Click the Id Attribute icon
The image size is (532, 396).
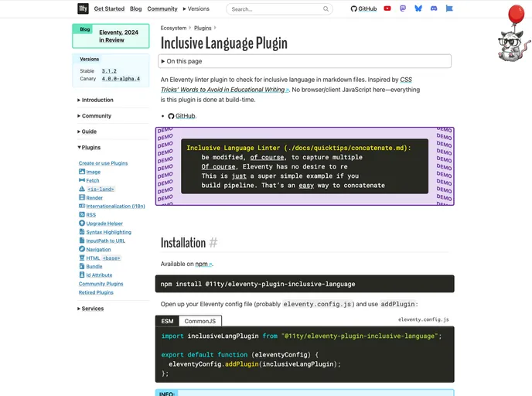[x=82, y=275]
